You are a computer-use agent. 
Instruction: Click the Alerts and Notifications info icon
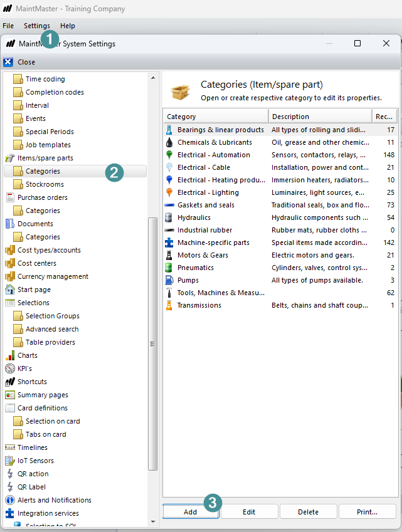click(10, 500)
